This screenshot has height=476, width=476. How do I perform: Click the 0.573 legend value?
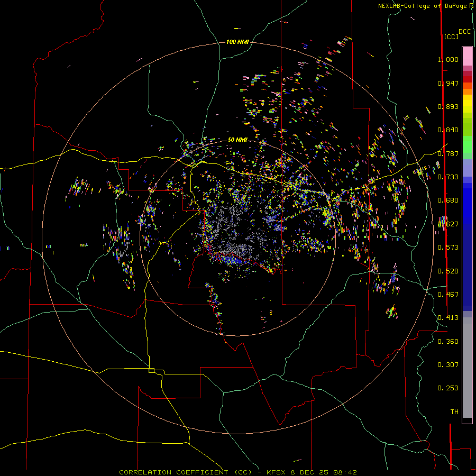click(x=448, y=248)
